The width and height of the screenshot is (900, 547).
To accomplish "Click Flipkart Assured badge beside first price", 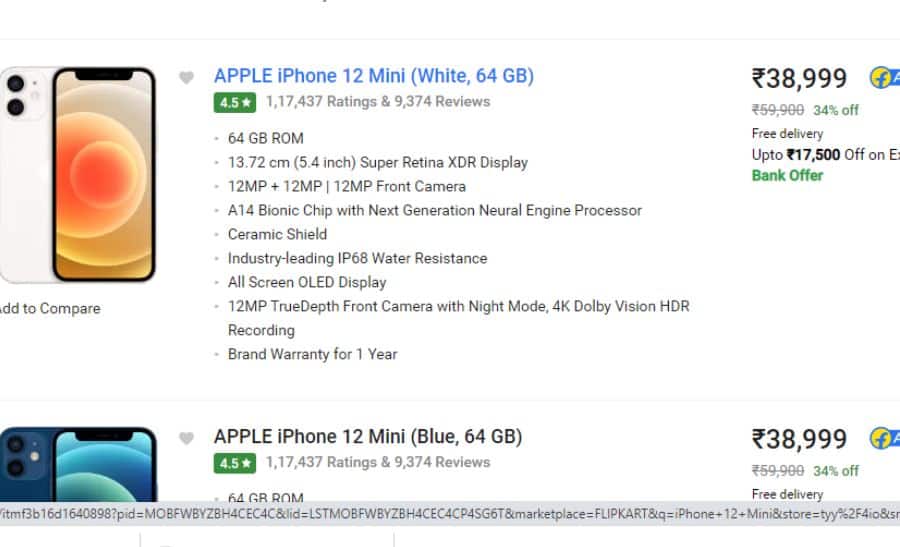I will pyautogui.click(x=885, y=78).
